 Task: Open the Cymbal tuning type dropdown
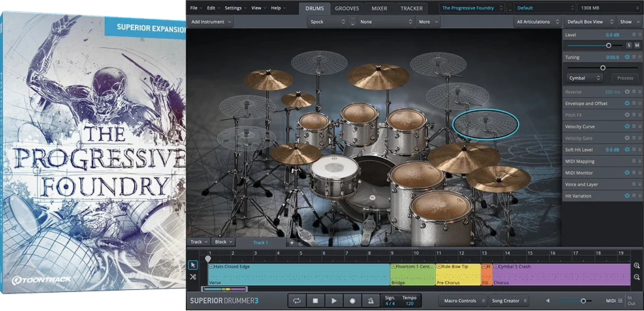pos(585,78)
